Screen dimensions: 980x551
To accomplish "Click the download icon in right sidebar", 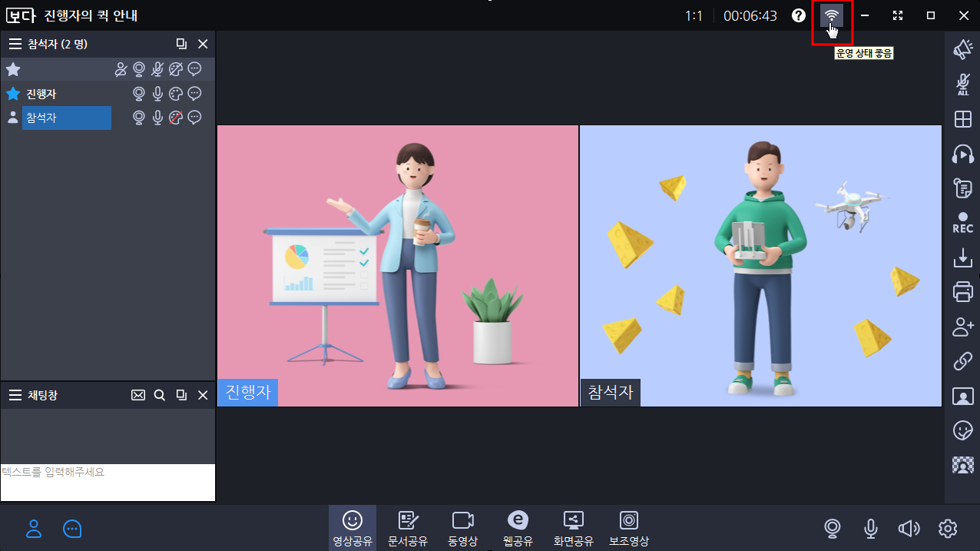I will coord(962,257).
